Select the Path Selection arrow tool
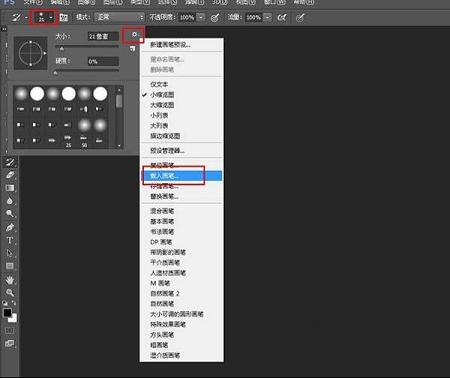Screen dimensions: 450x378 (x=10, y=253)
